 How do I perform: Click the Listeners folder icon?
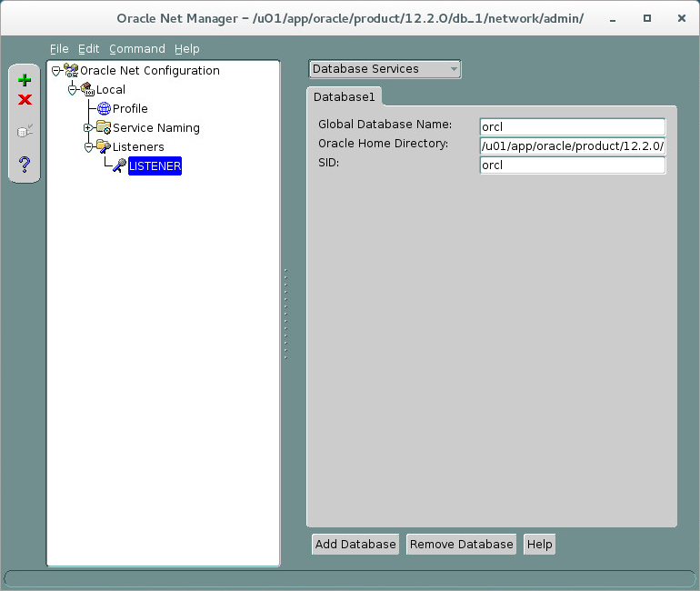[104, 146]
